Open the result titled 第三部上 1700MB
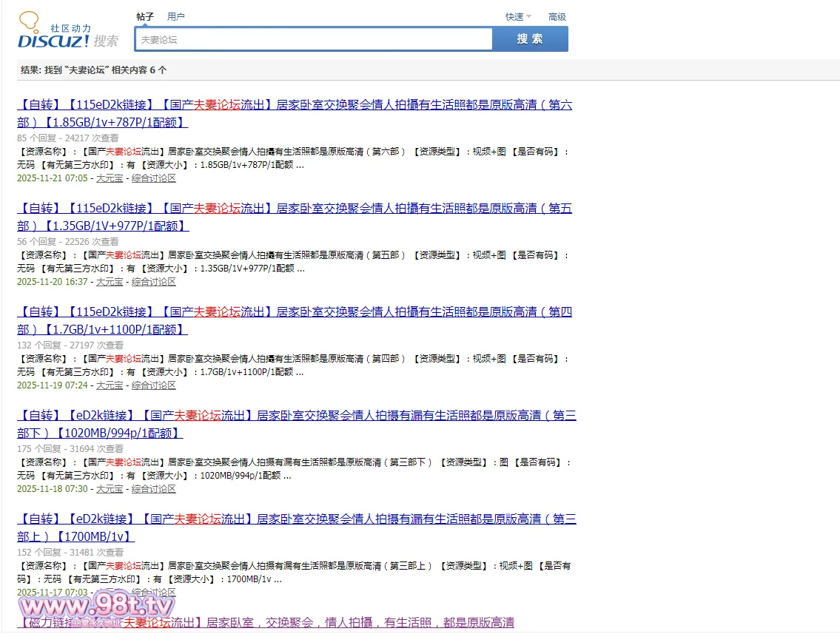The image size is (840, 634). click(x=296, y=519)
